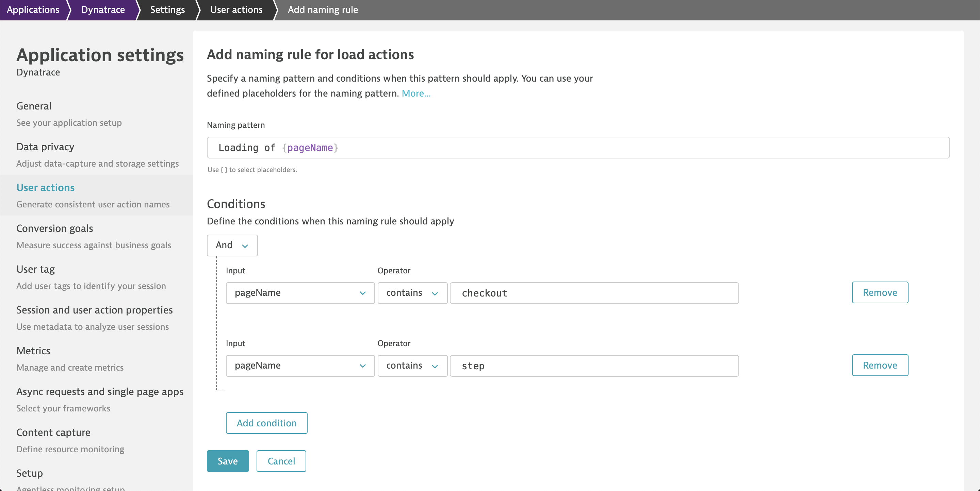Open the pageName input dropdown for checkout condition

[x=300, y=293]
